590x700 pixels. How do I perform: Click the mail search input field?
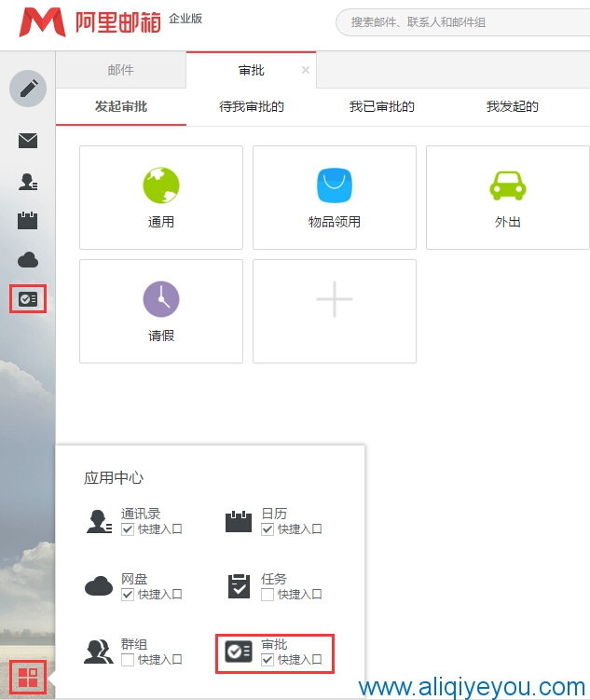point(463,22)
